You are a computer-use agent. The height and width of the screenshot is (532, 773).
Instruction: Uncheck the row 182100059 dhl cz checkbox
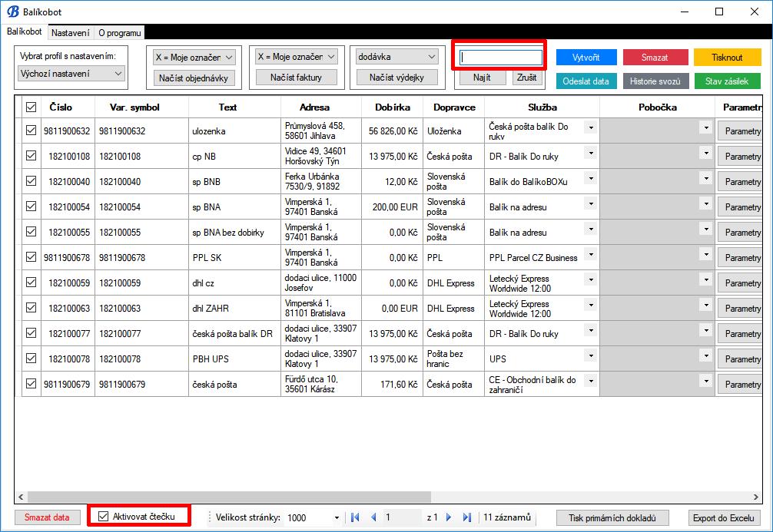(x=31, y=283)
